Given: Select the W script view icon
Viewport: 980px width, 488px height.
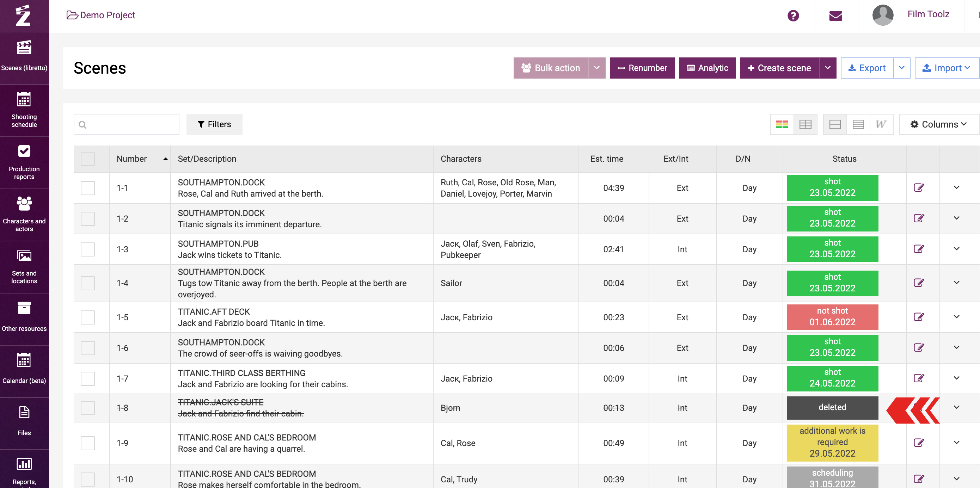Looking at the screenshot, I should (881, 124).
